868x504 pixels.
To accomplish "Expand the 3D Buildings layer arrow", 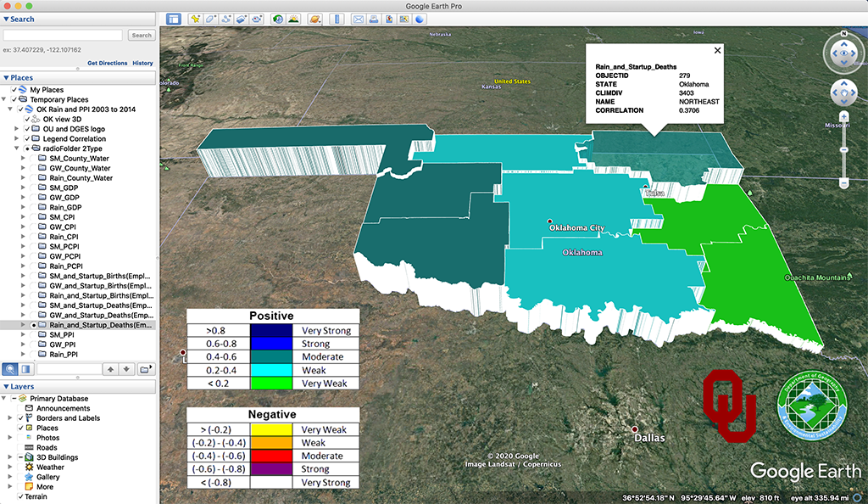I will tap(10, 457).
